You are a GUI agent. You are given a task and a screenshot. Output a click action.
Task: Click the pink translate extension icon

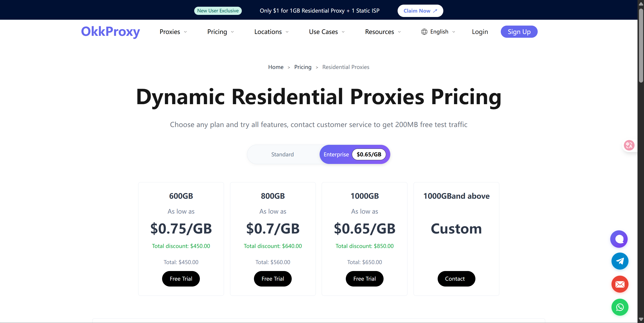629,145
